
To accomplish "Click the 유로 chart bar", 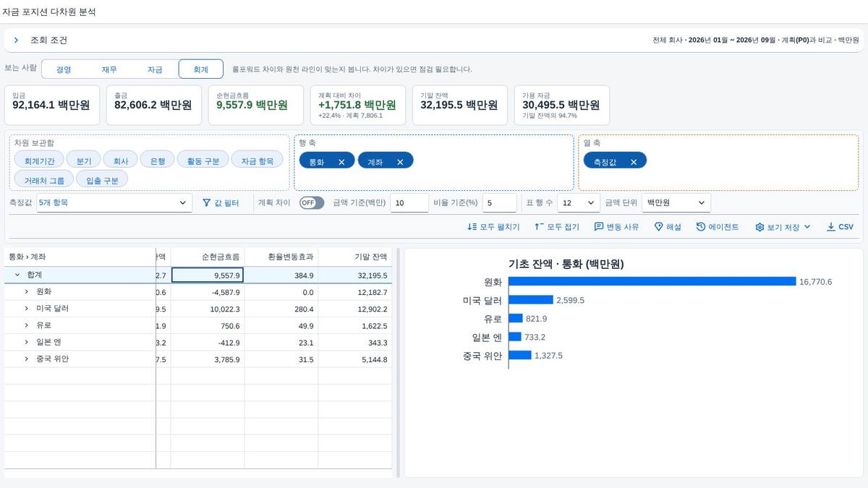I will pyautogui.click(x=516, y=318).
